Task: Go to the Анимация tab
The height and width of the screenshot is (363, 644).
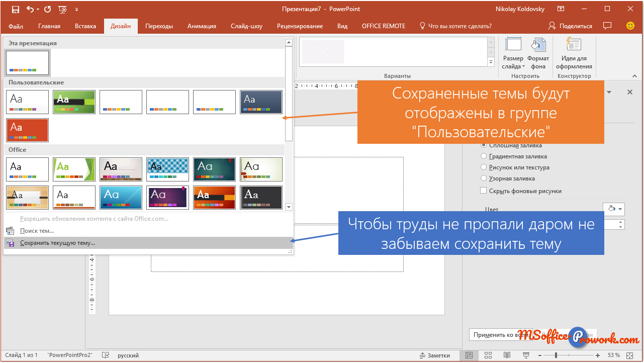Action: pyautogui.click(x=202, y=26)
